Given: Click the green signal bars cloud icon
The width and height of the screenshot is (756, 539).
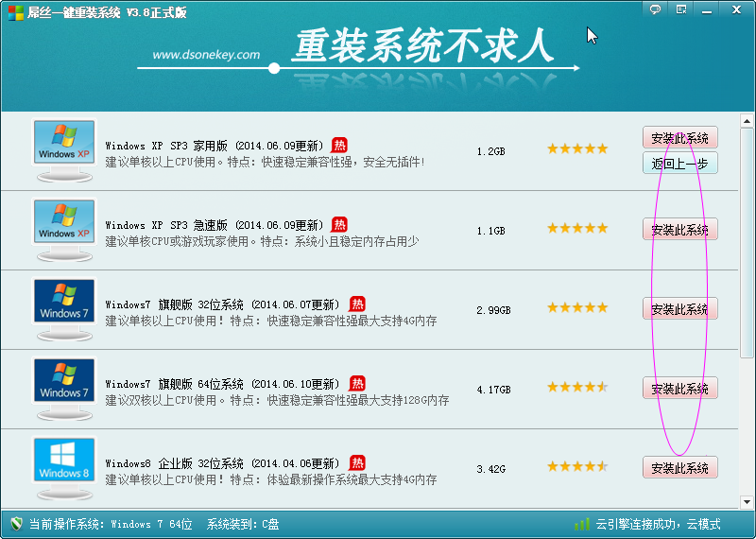Looking at the screenshot, I should click(x=582, y=524).
